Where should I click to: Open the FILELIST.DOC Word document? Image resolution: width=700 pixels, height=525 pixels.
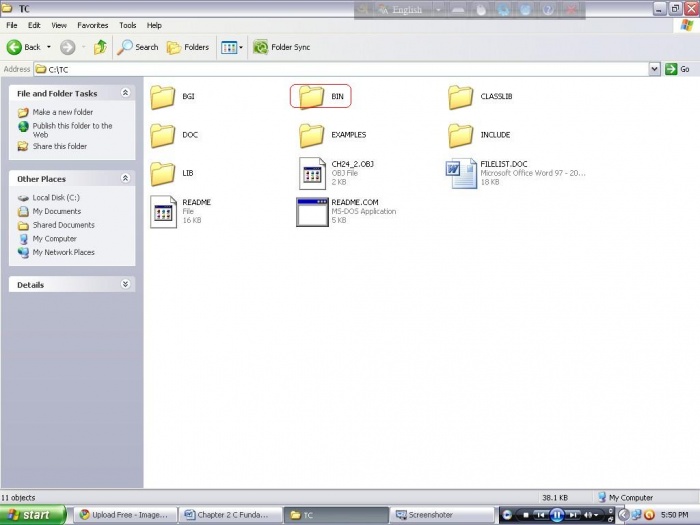[x=461, y=172]
